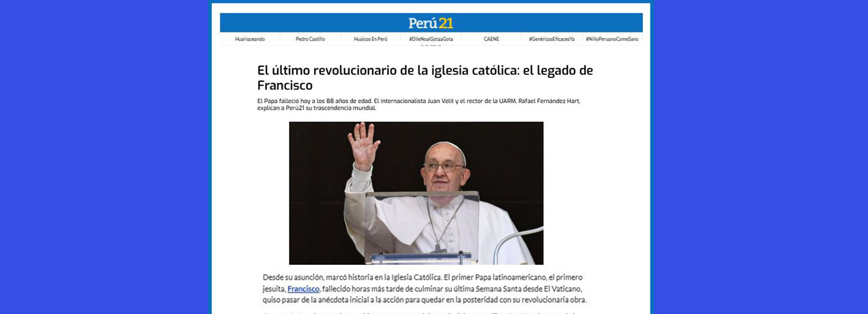The height and width of the screenshot is (314, 868).
Task: Select the #GenéricosEficacesYa hashtag
Action: (552, 39)
